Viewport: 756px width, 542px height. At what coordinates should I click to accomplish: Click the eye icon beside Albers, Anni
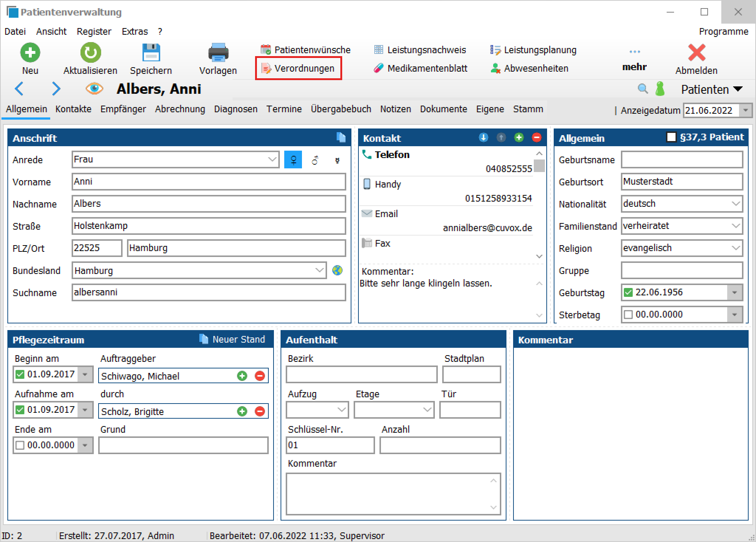tap(94, 89)
